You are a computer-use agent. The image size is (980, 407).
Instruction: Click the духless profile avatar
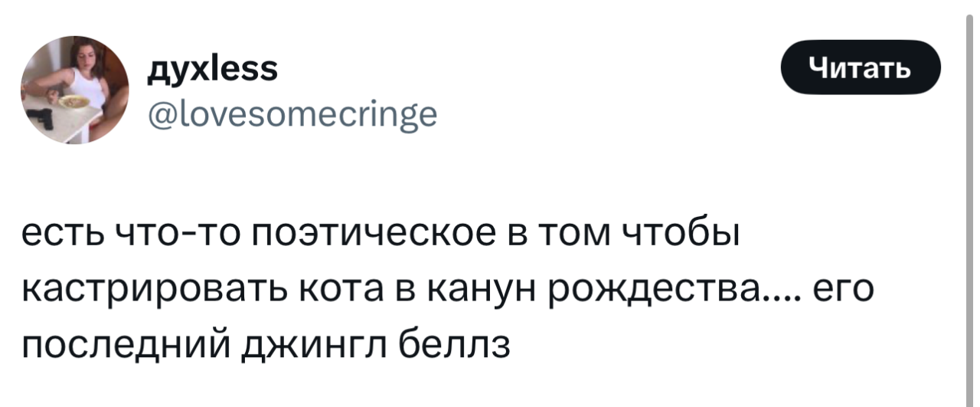(x=75, y=90)
